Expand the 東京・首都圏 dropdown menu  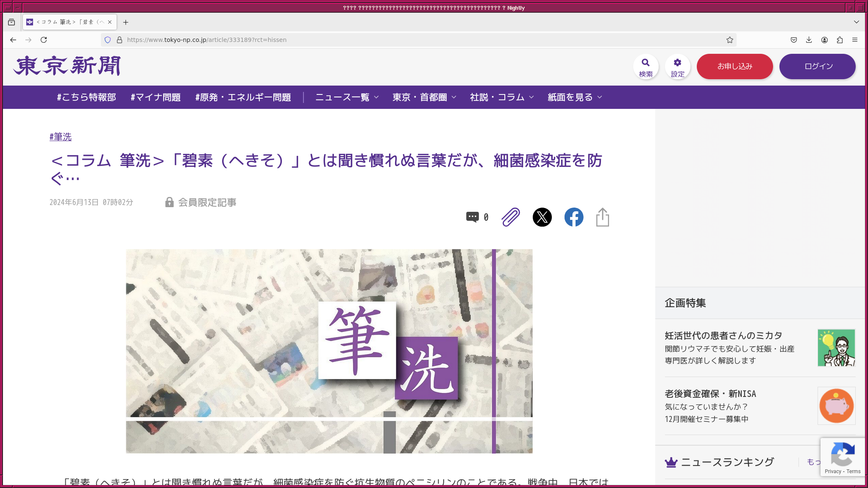tap(424, 97)
